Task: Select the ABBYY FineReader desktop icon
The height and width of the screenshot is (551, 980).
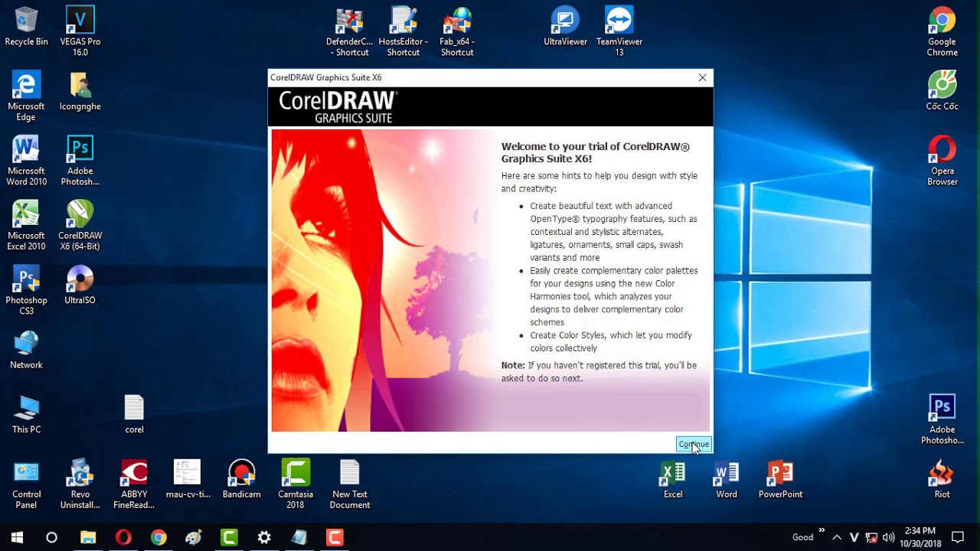Action: click(x=134, y=484)
